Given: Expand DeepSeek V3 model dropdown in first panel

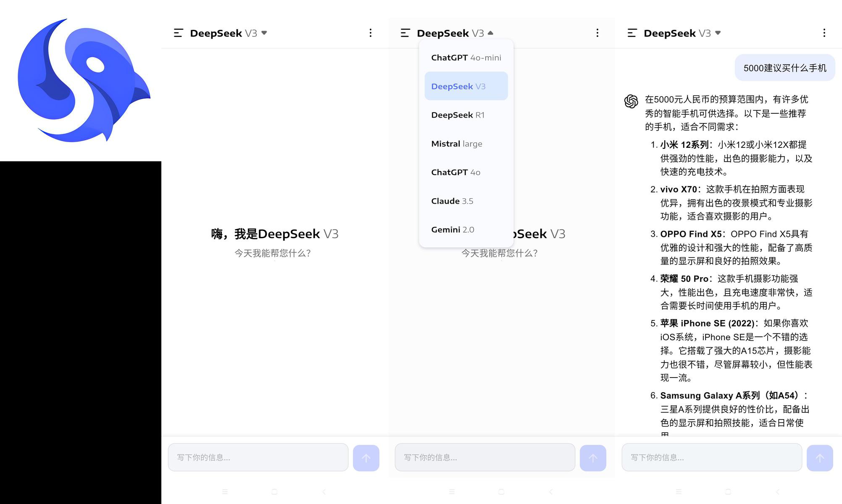Looking at the screenshot, I should (229, 33).
